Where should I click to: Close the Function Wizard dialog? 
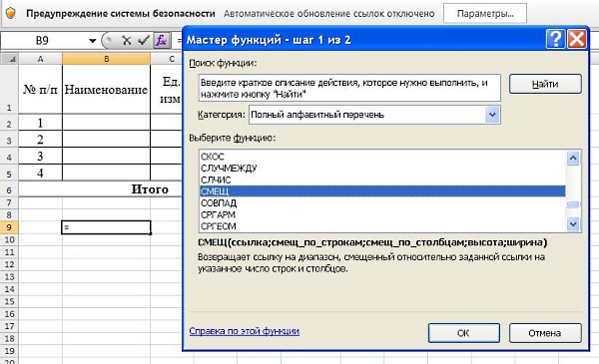pyautogui.click(x=577, y=39)
